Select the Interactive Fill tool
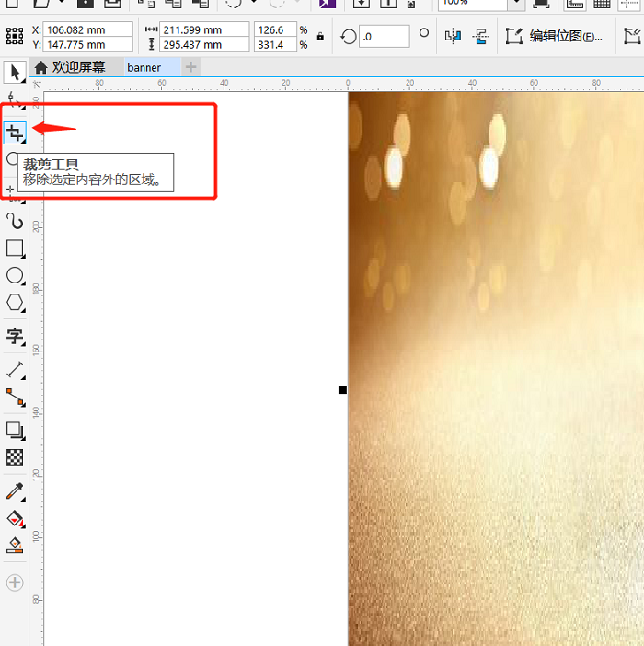644x646 pixels. (15, 519)
